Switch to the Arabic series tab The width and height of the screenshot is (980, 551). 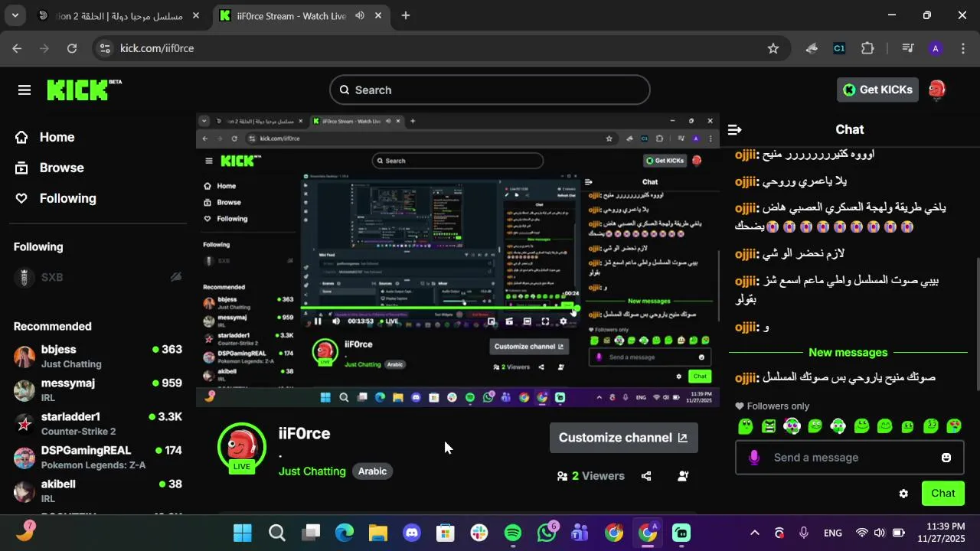tap(119, 15)
